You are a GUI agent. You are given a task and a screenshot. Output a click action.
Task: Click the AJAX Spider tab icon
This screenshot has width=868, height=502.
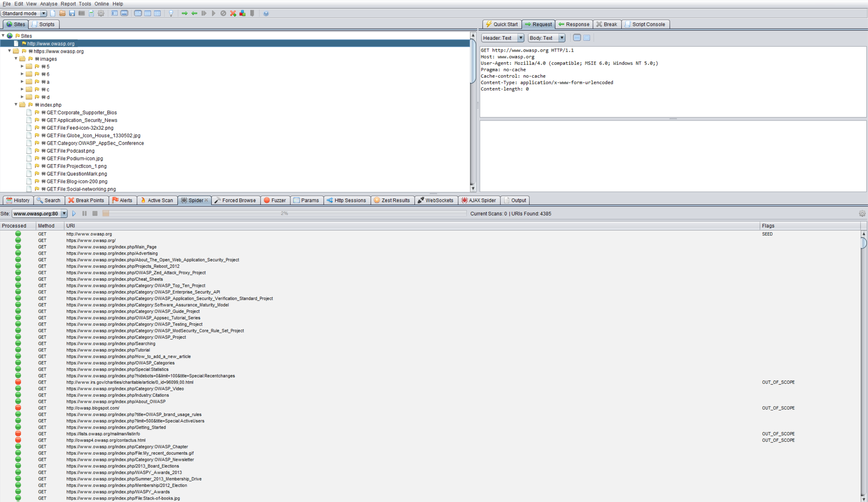(x=465, y=200)
